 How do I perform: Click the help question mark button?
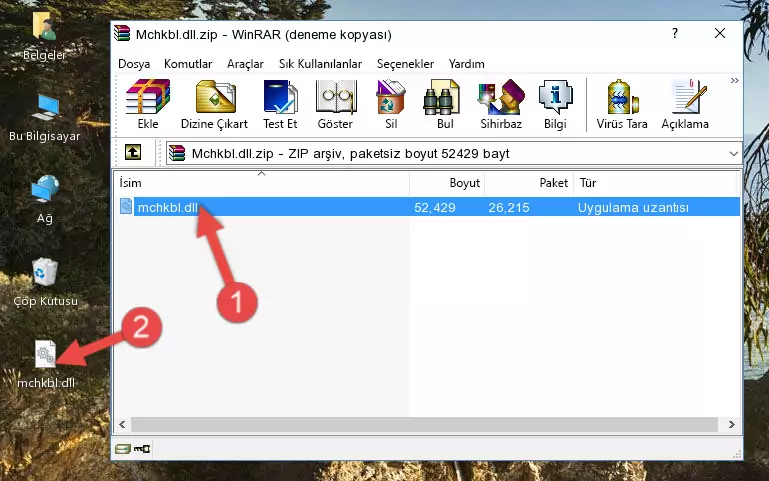(675, 33)
